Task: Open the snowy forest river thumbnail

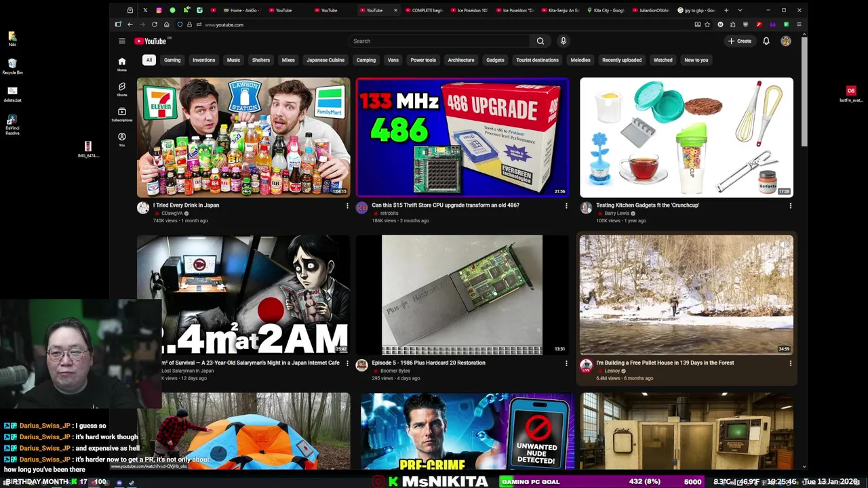Action: click(686, 295)
